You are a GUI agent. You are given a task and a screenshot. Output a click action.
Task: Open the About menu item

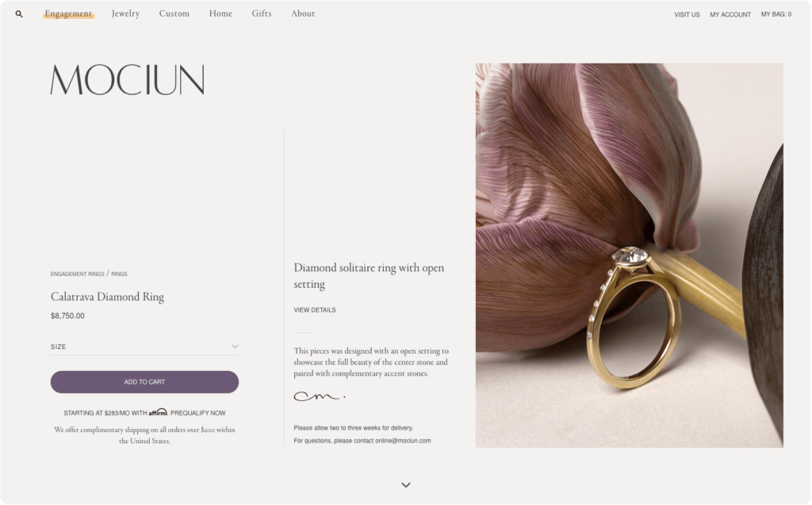click(x=303, y=14)
